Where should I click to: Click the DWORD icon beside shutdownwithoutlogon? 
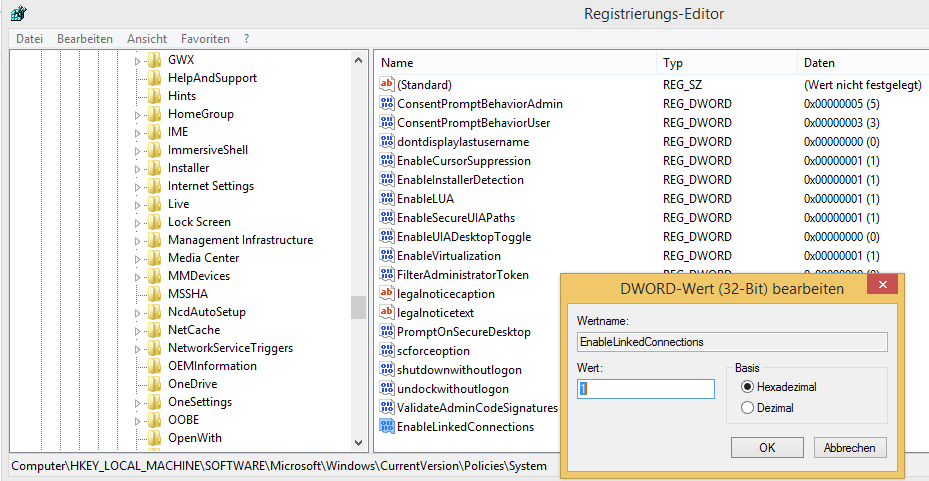tap(387, 370)
